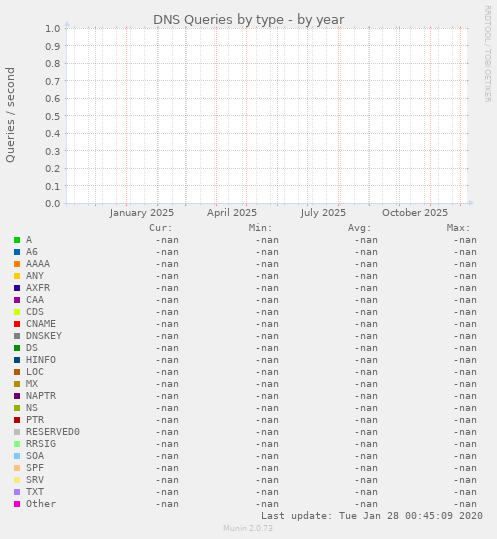Click the dark blue AXFR legend swatch
Image resolution: width=497 pixels, height=539 pixels.
(17, 288)
